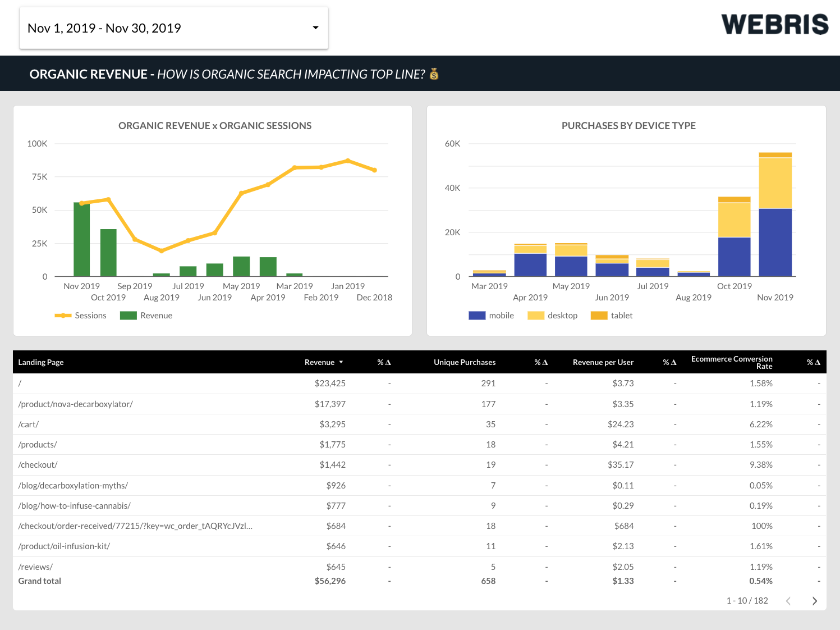
Task: Toggle mobile legend entry
Action: pyautogui.click(x=492, y=316)
